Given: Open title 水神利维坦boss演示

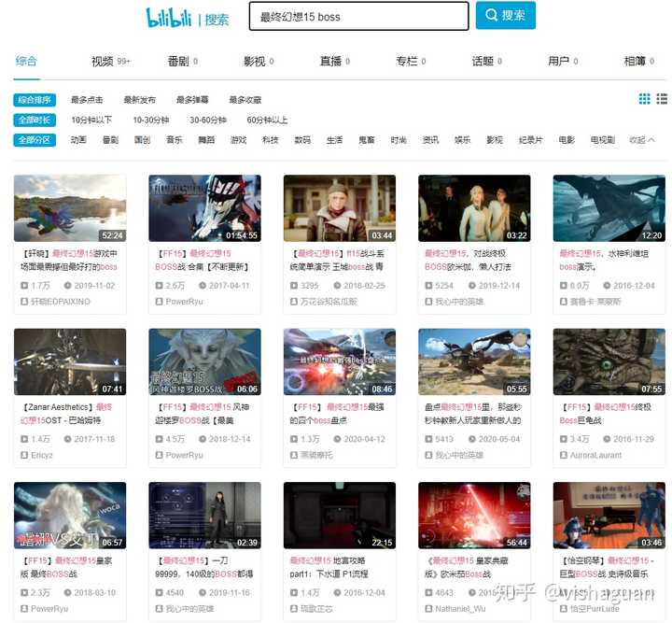Looking at the screenshot, I should click(x=604, y=261).
